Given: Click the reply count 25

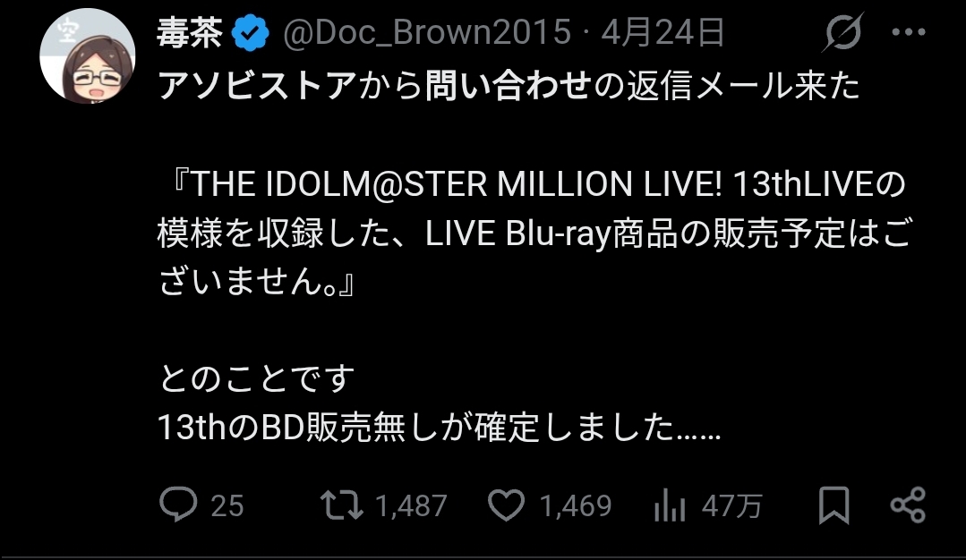Looking at the screenshot, I should pos(227,505).
